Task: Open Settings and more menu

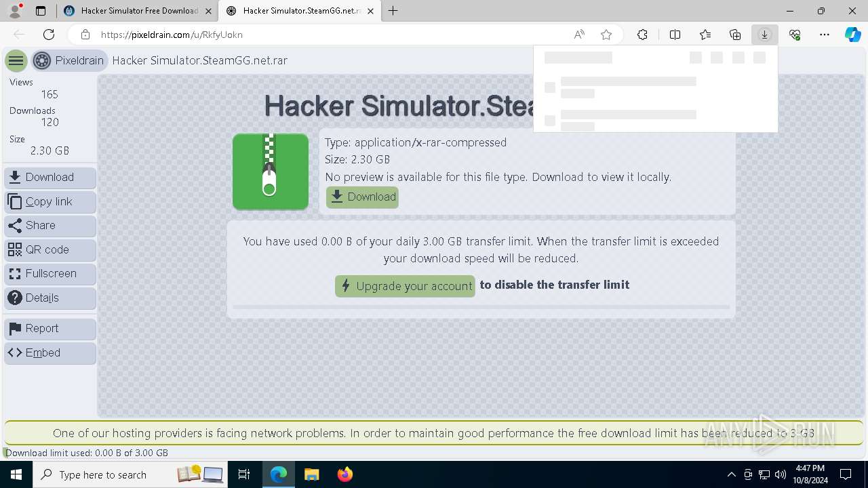Action: 825,35
